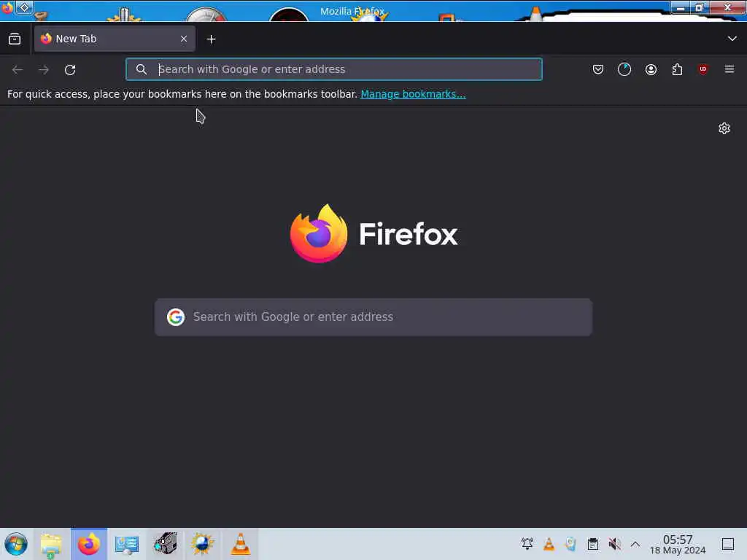
Task: Open system settings monitor taskbar icon
Action: pos(127,544)
